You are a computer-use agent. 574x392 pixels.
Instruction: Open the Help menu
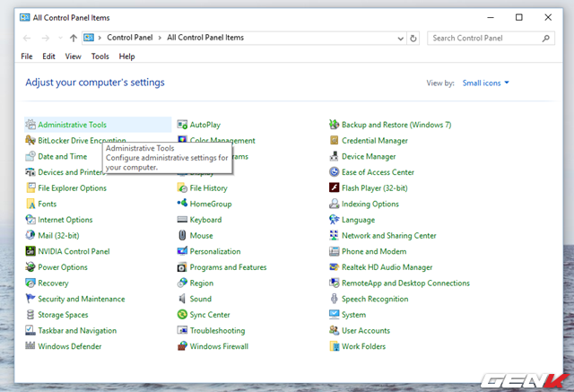coord(126,57)
